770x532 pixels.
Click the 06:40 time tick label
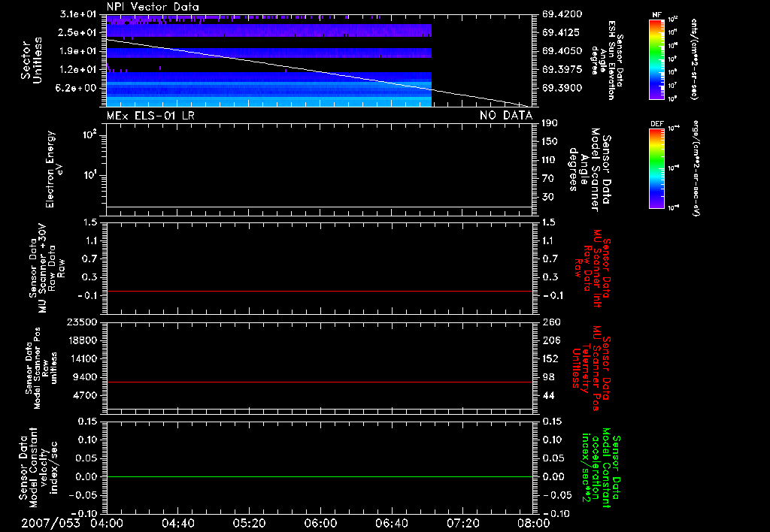391,523
